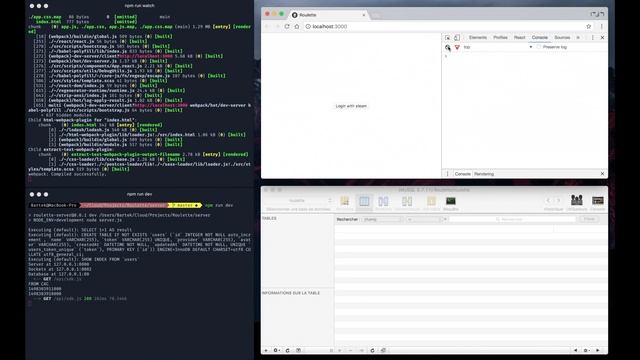Image resolution: width=640 pixels, height=360 pixels.
Task: Close the Roulette browser tab
Action: [364, 15]
